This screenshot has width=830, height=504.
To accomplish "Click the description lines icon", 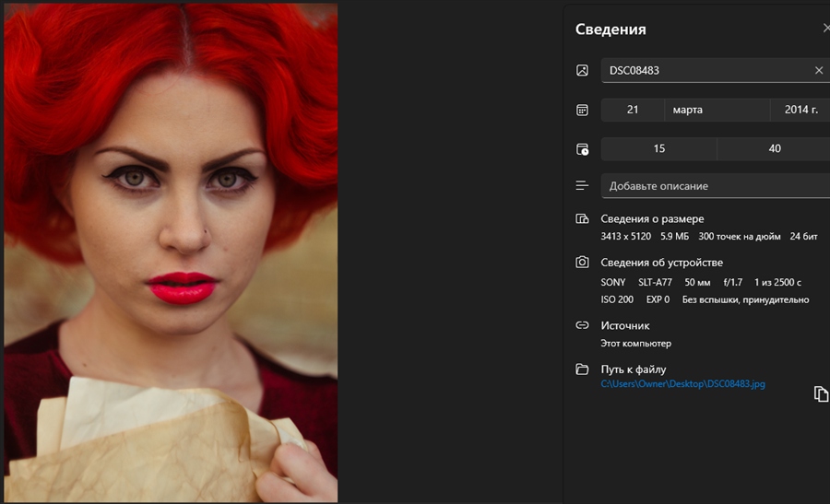I will click(582, 185).
